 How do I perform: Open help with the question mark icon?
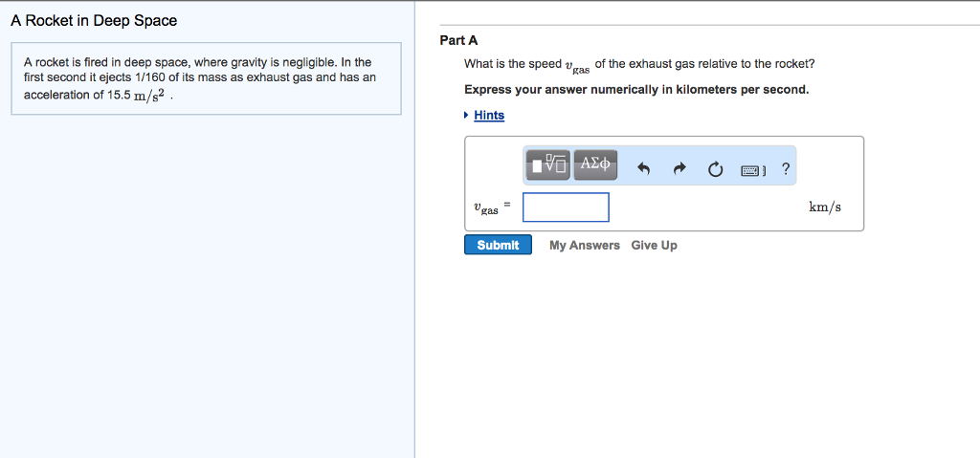click(x=786, y=169)
